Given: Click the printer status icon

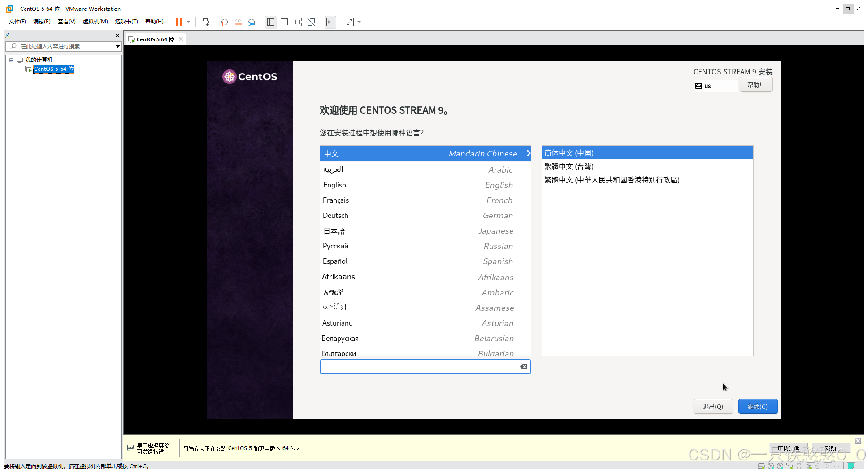Looking at the screenshot, I should tap(799, 466).
